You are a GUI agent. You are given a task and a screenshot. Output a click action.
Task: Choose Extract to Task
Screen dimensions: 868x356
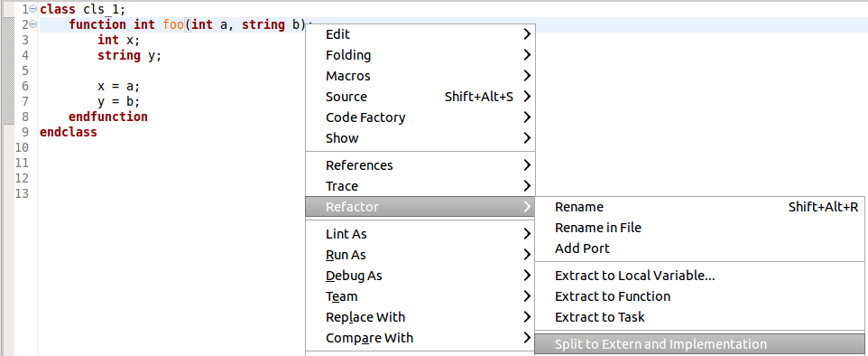(699, 317)
